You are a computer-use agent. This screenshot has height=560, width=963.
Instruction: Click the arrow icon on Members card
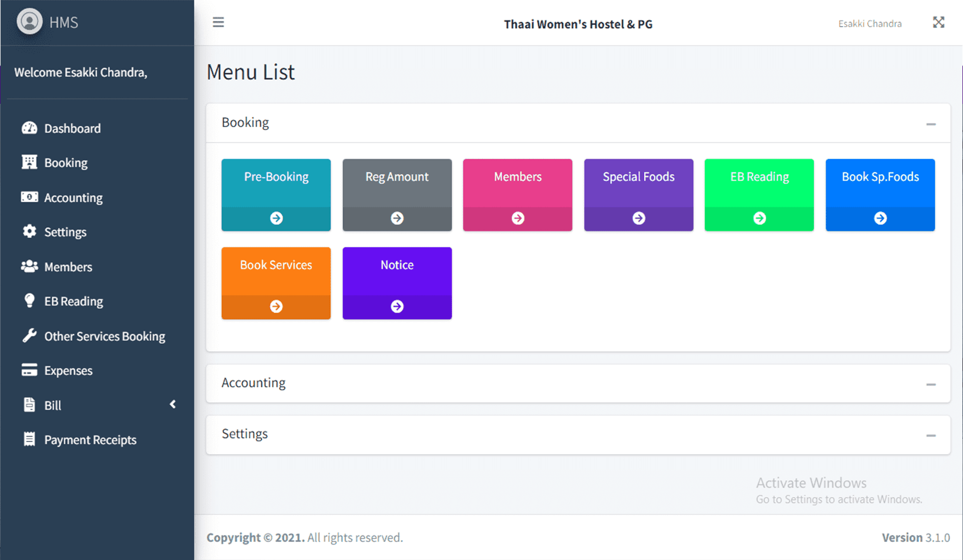518,218
